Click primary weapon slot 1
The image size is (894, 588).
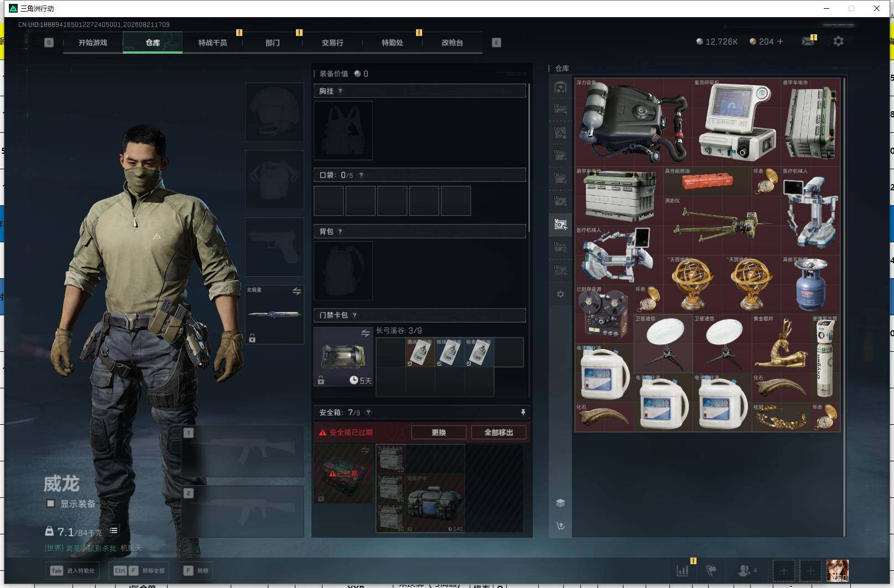(x=242, y=451)
